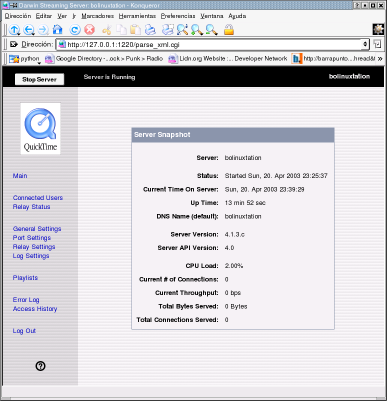Open the Ver menu
Viewport: 387px width, 401px height.
[62, 16]
